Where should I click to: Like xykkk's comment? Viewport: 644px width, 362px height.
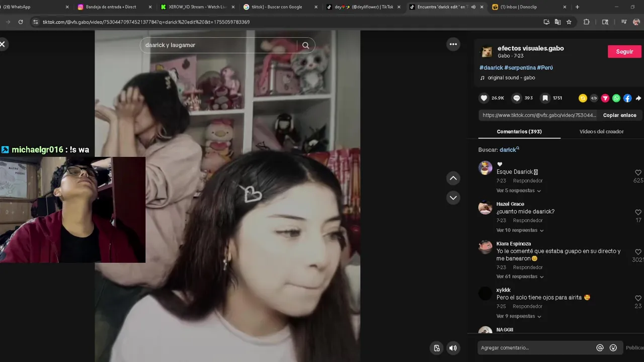[638, 298]
